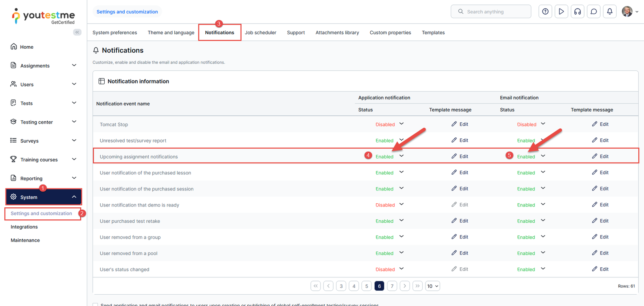
Task: Click the headset support icon
Action: (577, 12)
